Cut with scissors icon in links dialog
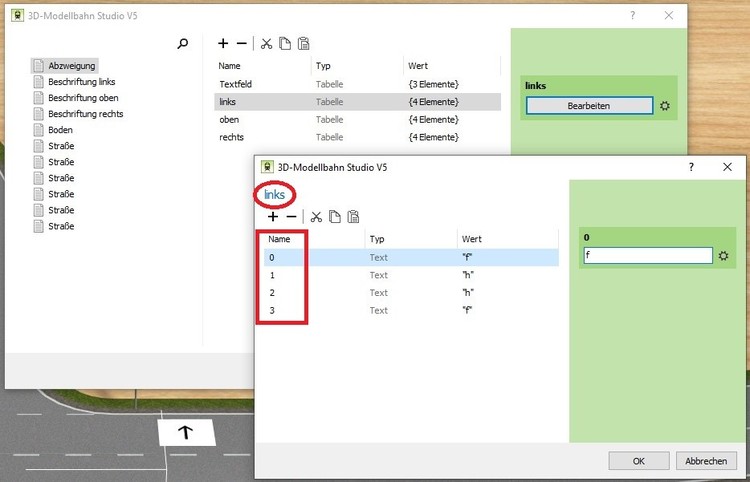The height and width of the screenshot is (482, 750). [316, 217]
